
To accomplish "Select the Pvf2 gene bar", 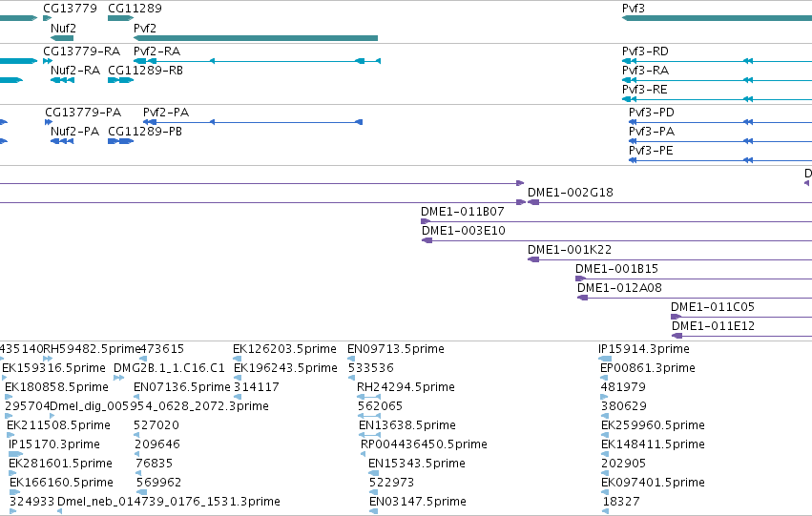I will tap(256, 38).
